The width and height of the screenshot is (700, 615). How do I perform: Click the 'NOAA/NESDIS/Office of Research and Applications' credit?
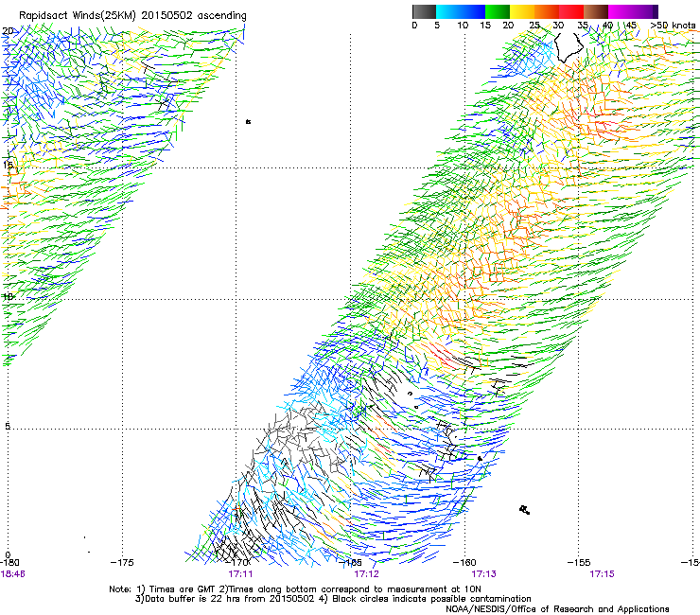click(557, 609)
